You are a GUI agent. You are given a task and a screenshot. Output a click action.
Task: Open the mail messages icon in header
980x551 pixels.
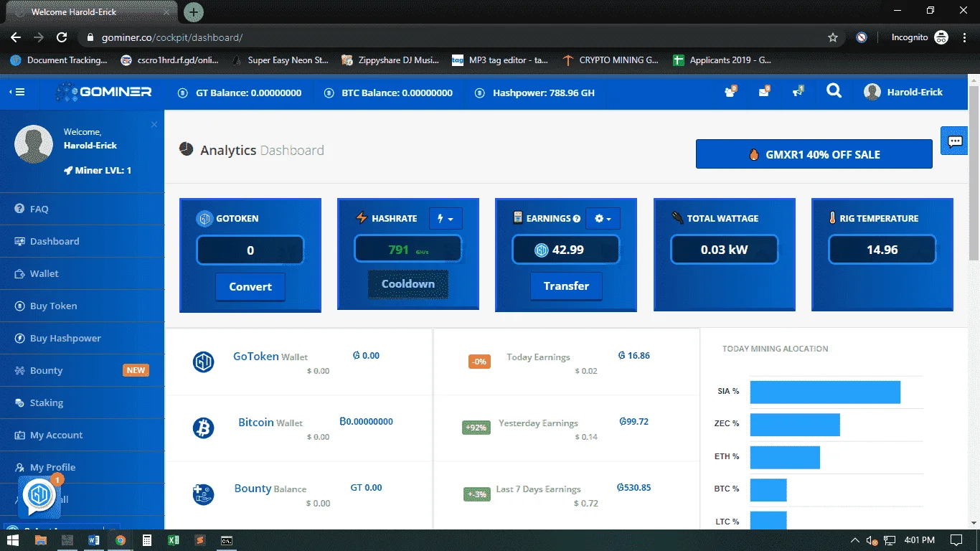[x=764, y=92]
